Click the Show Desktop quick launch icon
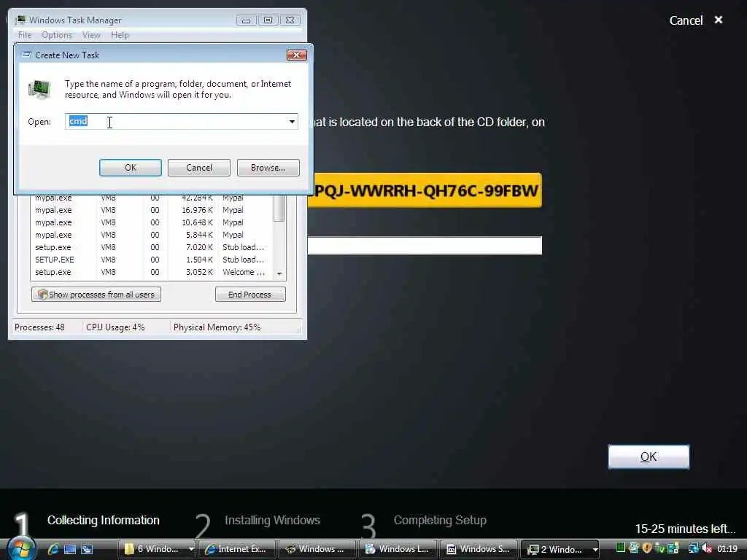Screen dimensions: 747x560 point(70,549)
